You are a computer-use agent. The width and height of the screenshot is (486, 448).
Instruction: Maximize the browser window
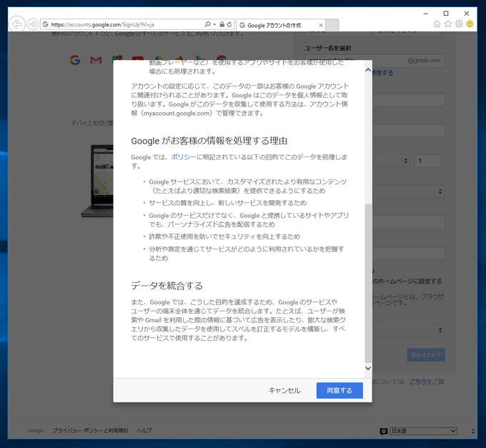[x=446, y=14]
